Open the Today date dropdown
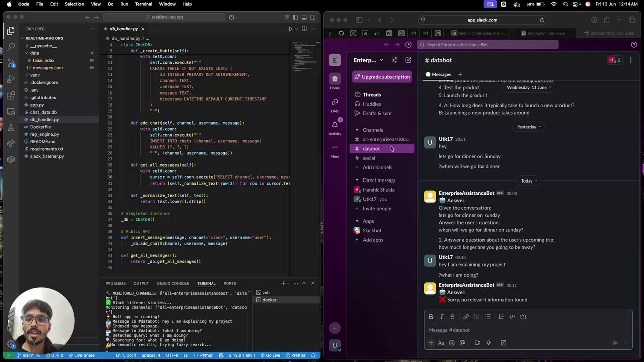Viewport: 644px width, 362px height. point(529,180)
